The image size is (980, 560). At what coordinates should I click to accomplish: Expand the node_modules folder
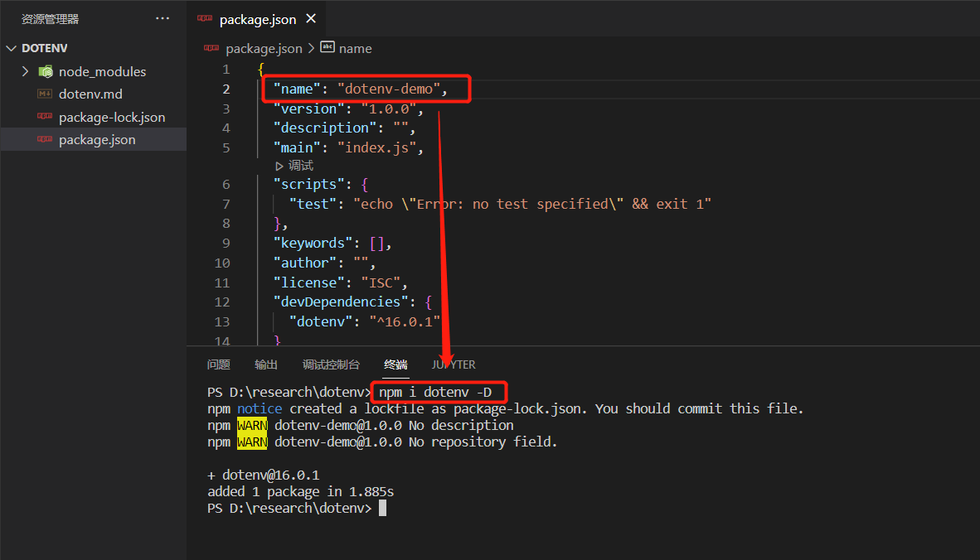[x=26, y=71]
